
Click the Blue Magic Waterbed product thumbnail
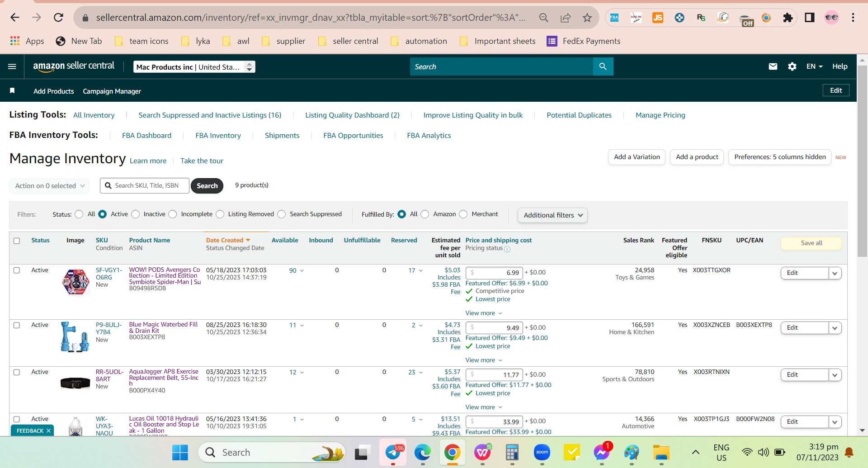pyautogui.click(x=75, y=337)
